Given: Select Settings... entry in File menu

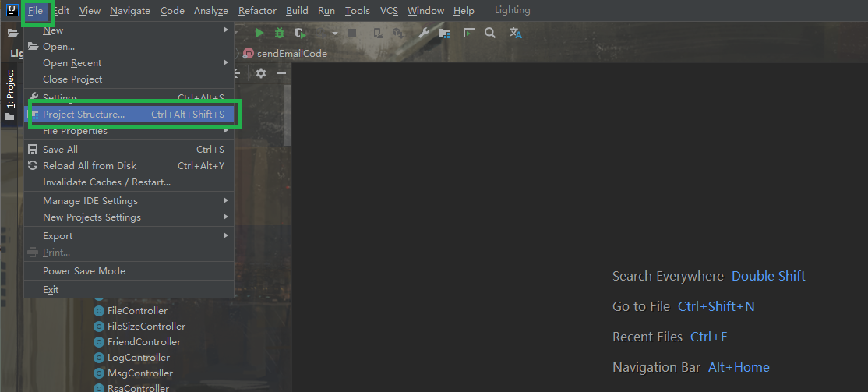Looking at the screenshot, I should [129, 98].
